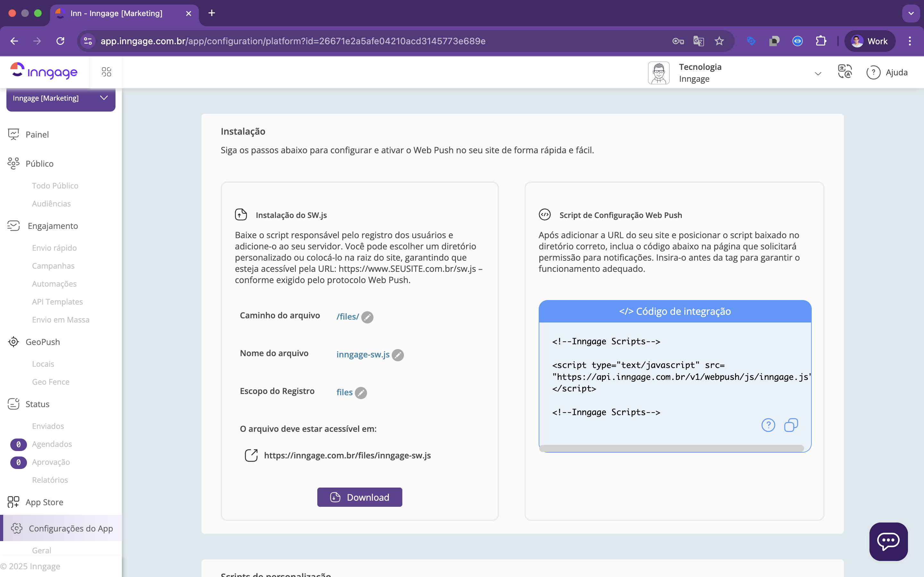Go to Geo Fence menu item
Screen dimensions: 924x577
(x=50, y=382)
